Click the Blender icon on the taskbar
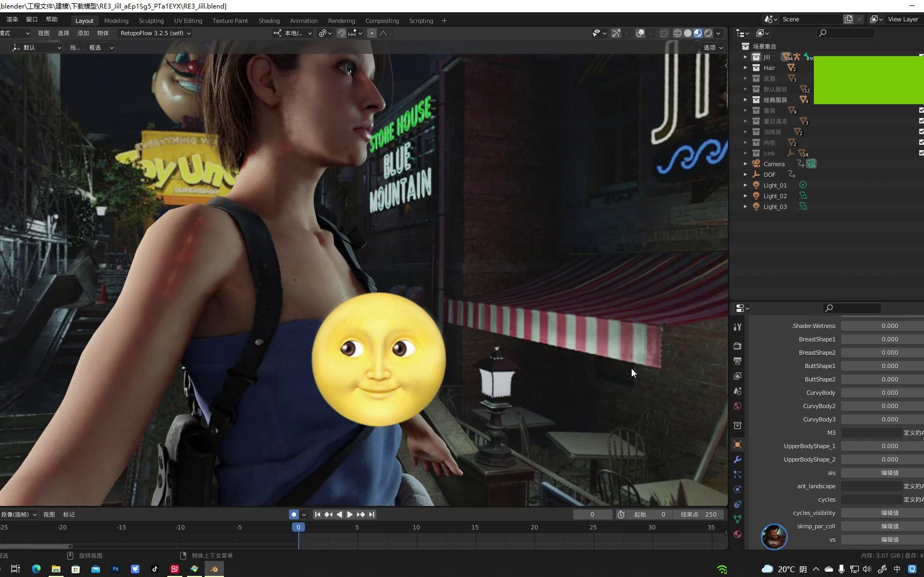Image resolution: width=924 pixels, height=577 pixels. tap(214, 569)
